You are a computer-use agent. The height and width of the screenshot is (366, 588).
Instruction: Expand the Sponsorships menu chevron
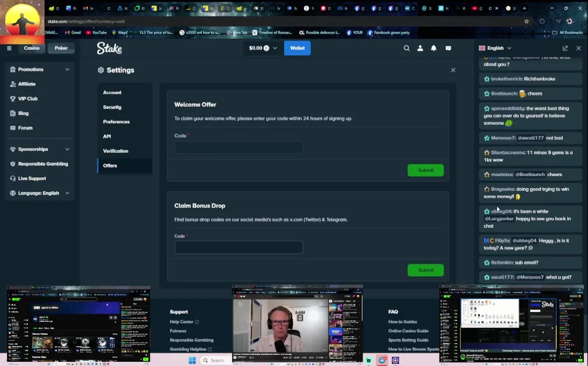tap(67, 149)
